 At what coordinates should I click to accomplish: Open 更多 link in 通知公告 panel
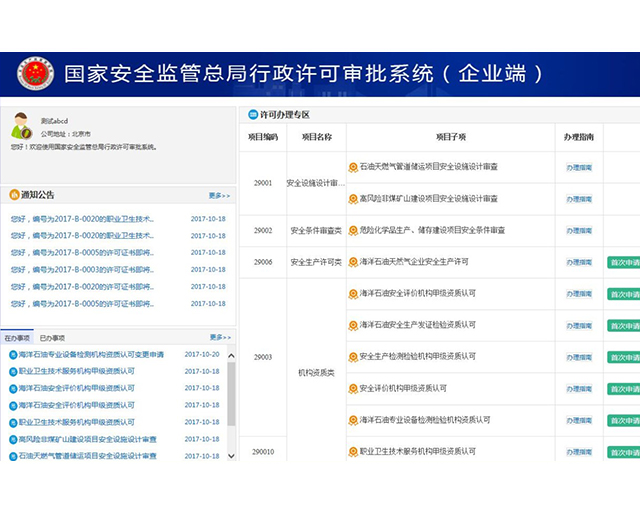219,196
